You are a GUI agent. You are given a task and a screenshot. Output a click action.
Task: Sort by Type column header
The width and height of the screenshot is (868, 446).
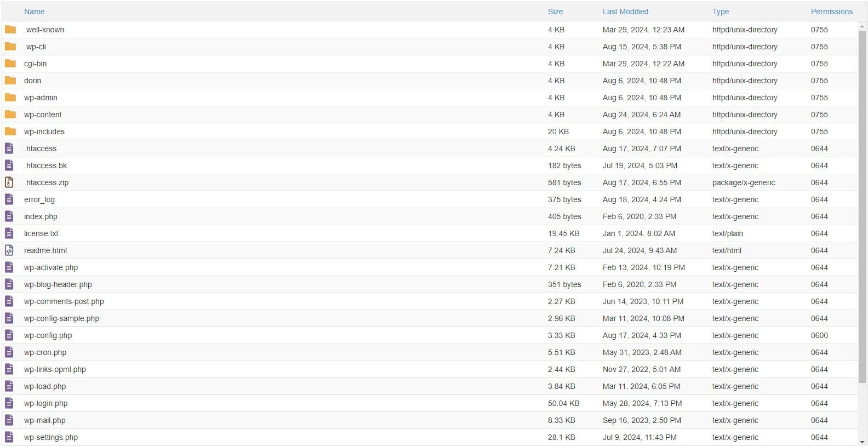click(720, 12)
